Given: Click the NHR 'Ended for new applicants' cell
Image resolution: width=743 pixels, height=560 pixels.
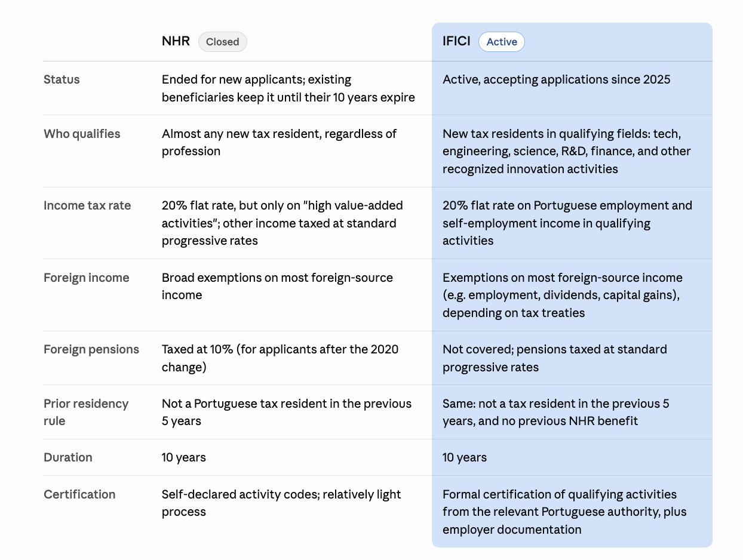Looking at the screenshot, I should pos(288,88).
